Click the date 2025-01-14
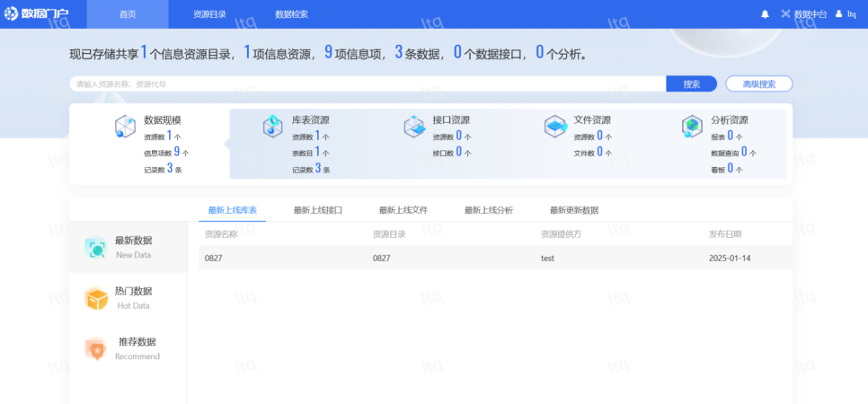The image size is (868, 404). tap(730, 259)
